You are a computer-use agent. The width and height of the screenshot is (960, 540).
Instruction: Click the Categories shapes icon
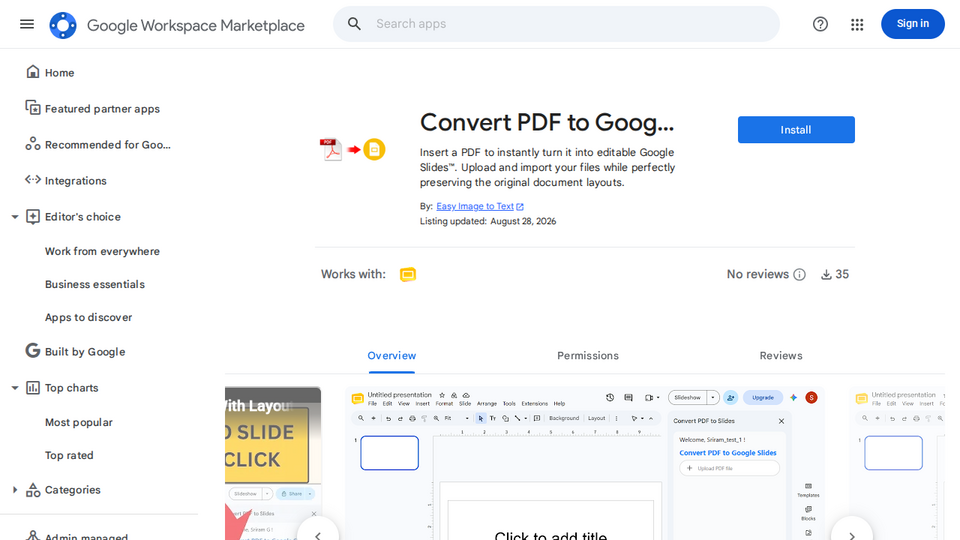click(x=33, y=490)
